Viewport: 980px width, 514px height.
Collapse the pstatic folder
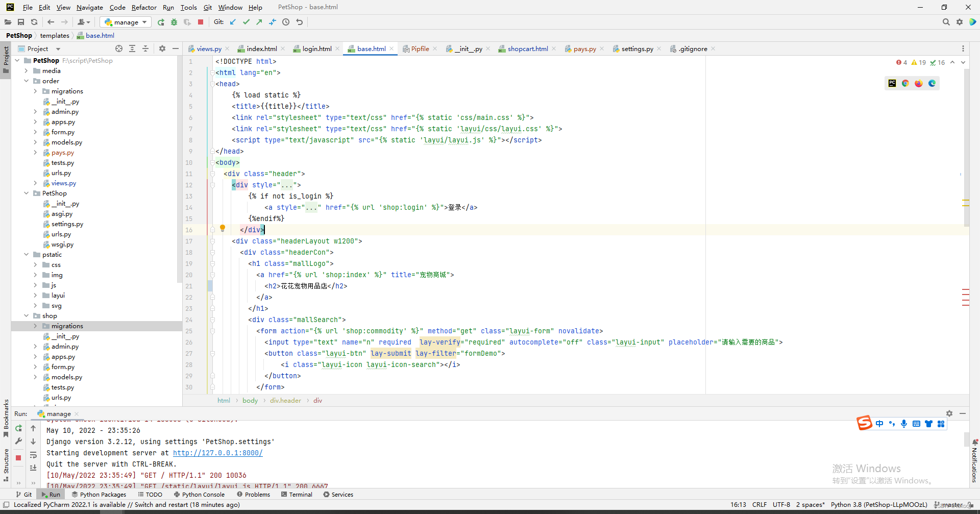click(x=27, y=255)
